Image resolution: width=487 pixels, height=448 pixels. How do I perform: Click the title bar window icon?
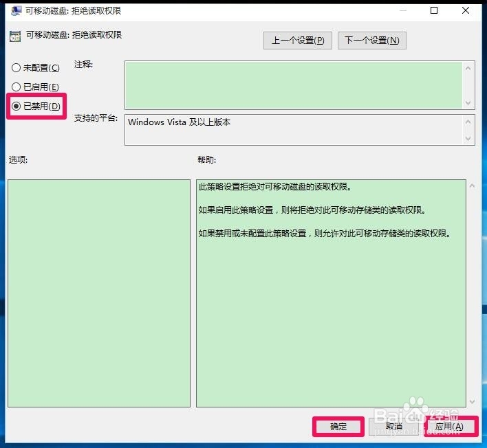(x=16, y=10)
